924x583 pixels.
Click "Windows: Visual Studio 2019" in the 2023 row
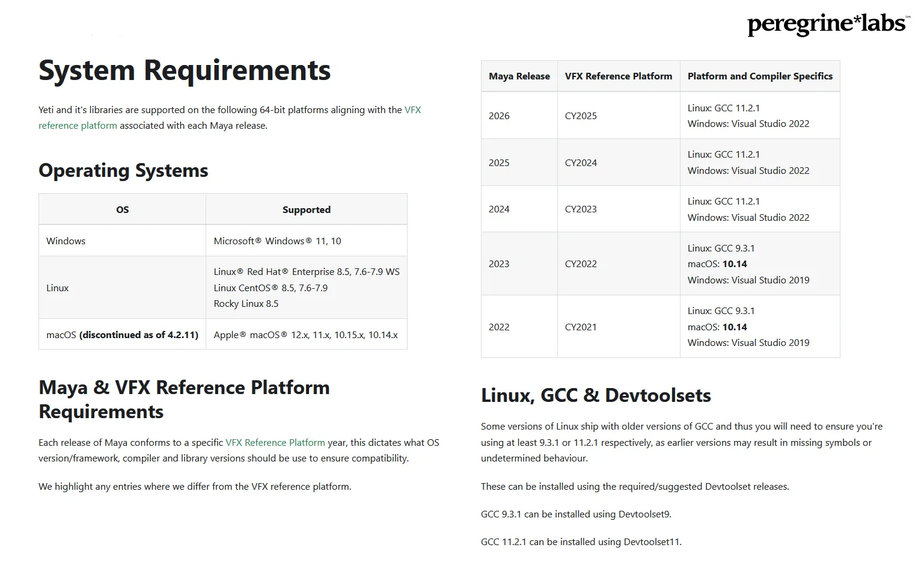click(748, 280)
